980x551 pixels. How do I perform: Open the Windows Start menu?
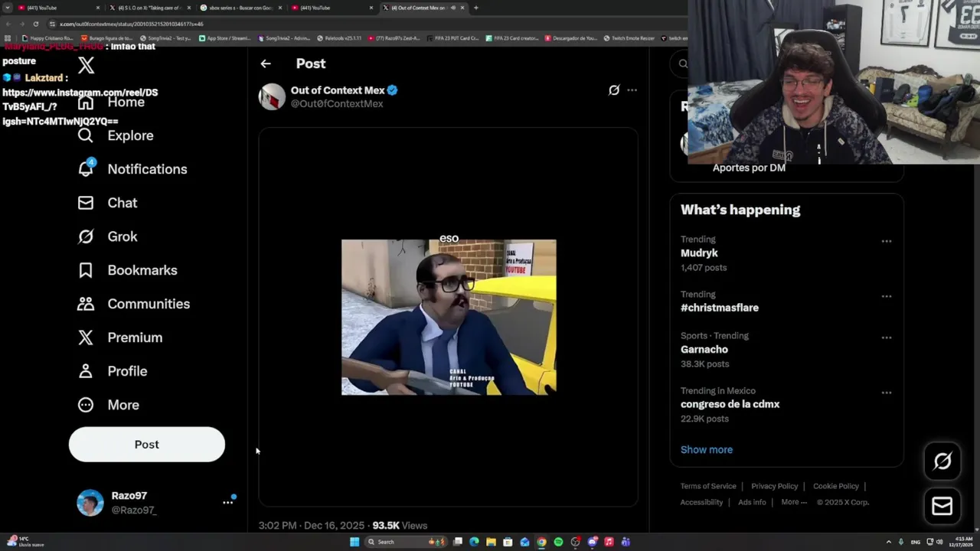click(354, 542)
